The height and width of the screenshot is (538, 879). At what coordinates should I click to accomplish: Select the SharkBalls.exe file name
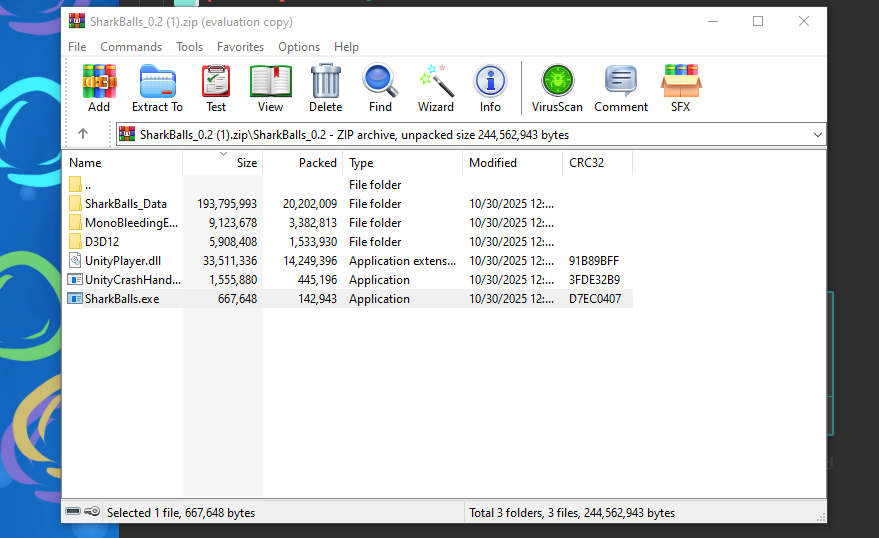click(122, 299)
